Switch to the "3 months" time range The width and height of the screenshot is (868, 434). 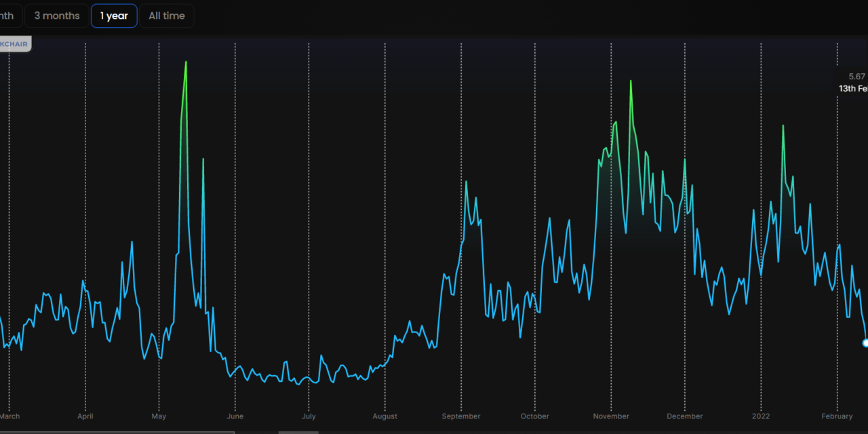pyautogui.click(x=56, y=16)
